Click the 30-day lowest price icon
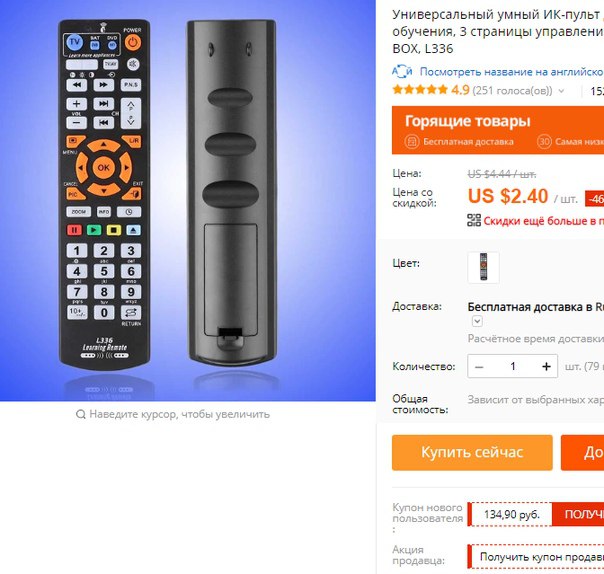Image resolution: width=604 pixels, height=574 pixels. pyautogui.click(x=544, y=141)
